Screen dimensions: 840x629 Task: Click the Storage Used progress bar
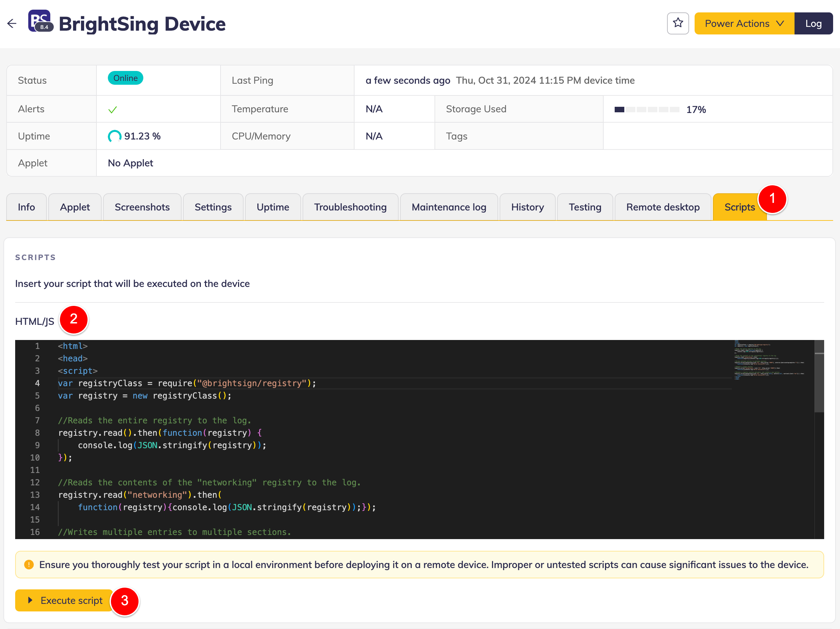[646, 110]
